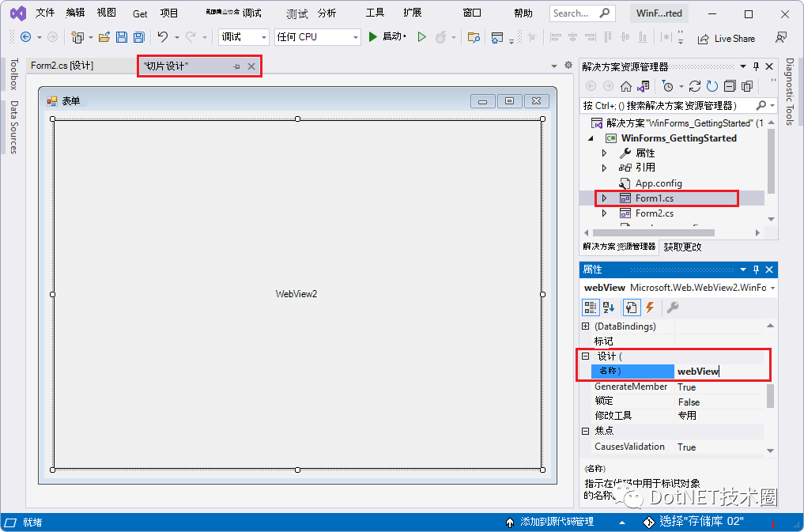This screenshot has height=532, width=804.
Task: Click the 名称 property value field
Action: (721, 372)
